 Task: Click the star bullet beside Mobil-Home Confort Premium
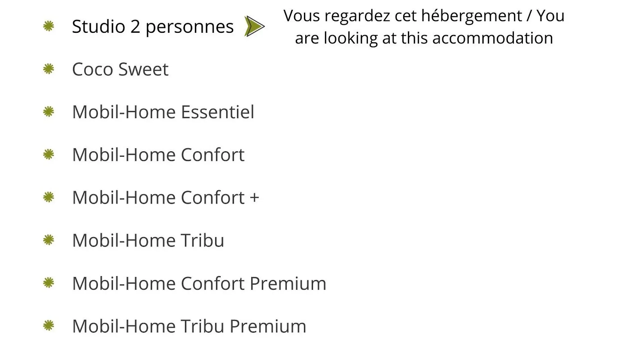pyautogui.click(x=49, y=283)
